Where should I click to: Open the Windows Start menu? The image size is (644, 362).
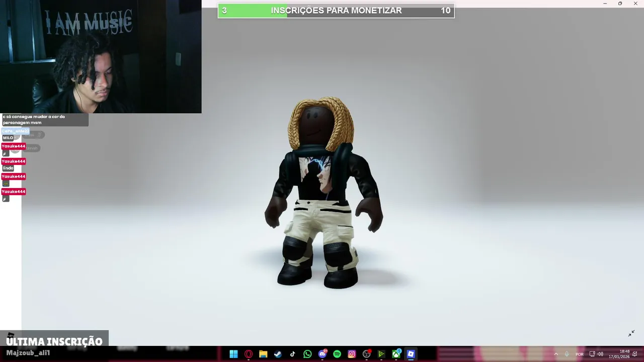[233, 354]
